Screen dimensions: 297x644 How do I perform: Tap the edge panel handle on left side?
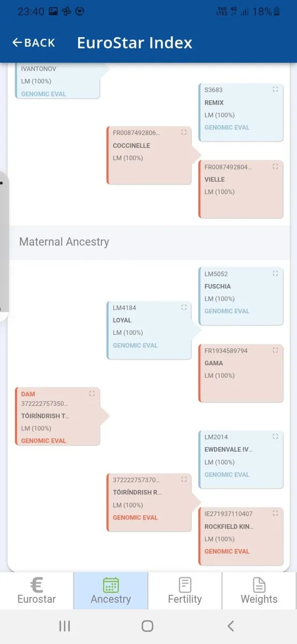[4, 246]
